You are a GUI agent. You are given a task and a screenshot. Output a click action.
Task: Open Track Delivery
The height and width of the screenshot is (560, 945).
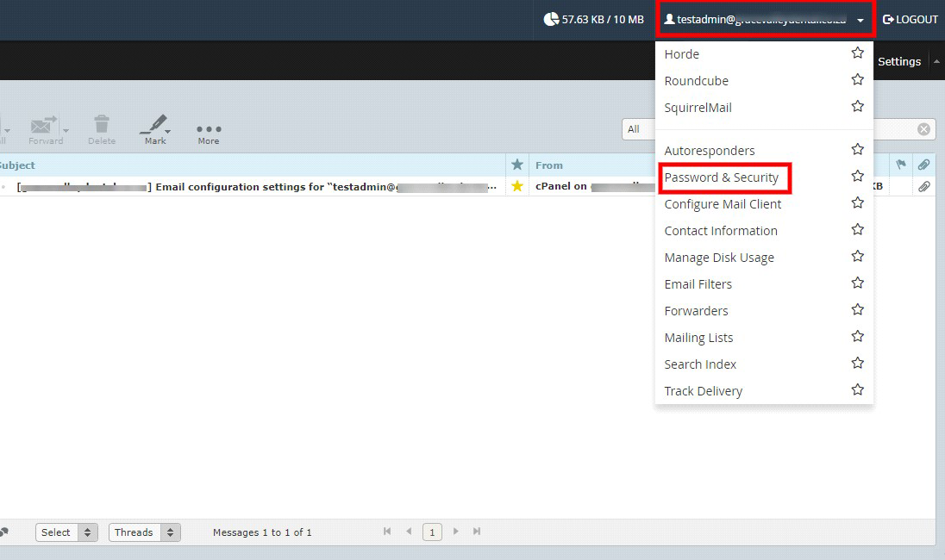coord(703,390)
